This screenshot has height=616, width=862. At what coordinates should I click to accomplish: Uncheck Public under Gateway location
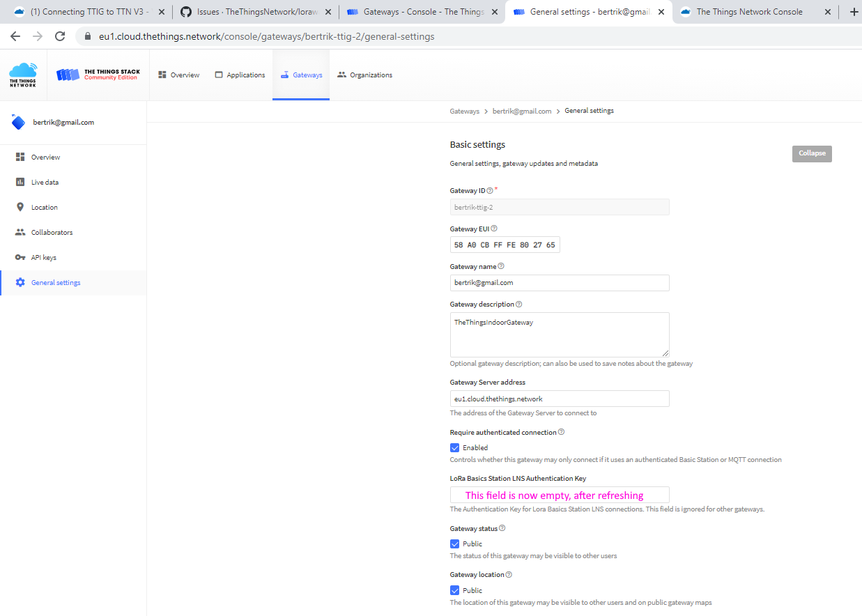click(454, 590)
